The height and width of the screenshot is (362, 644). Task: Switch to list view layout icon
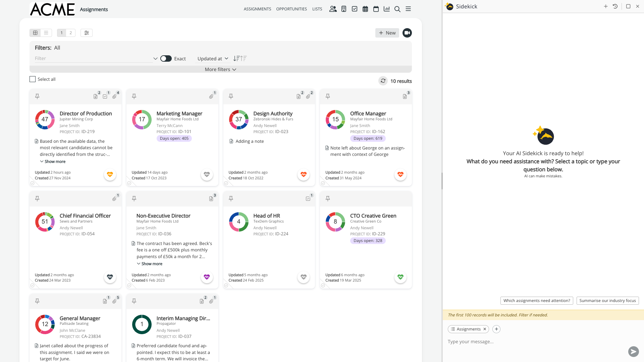(46, 33)
